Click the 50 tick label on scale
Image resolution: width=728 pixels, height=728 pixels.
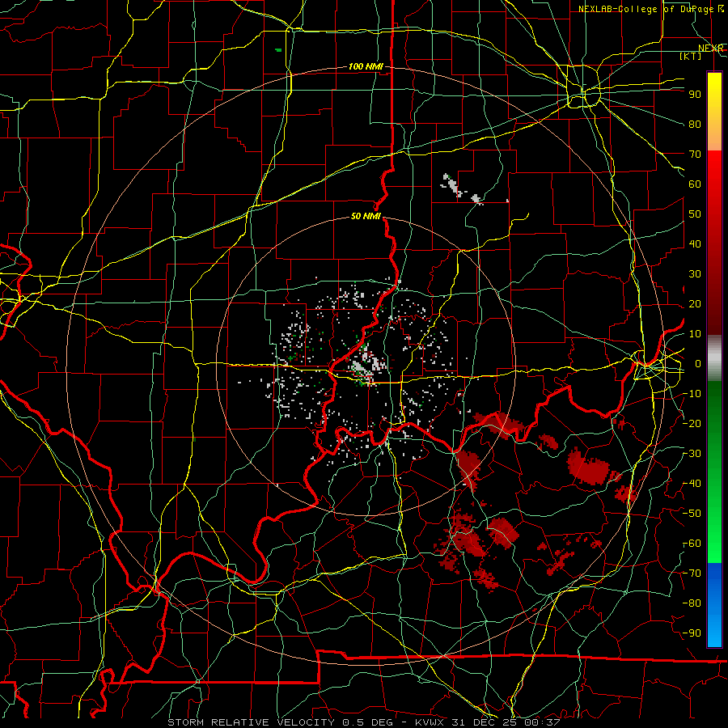click(x=695, y=214)
